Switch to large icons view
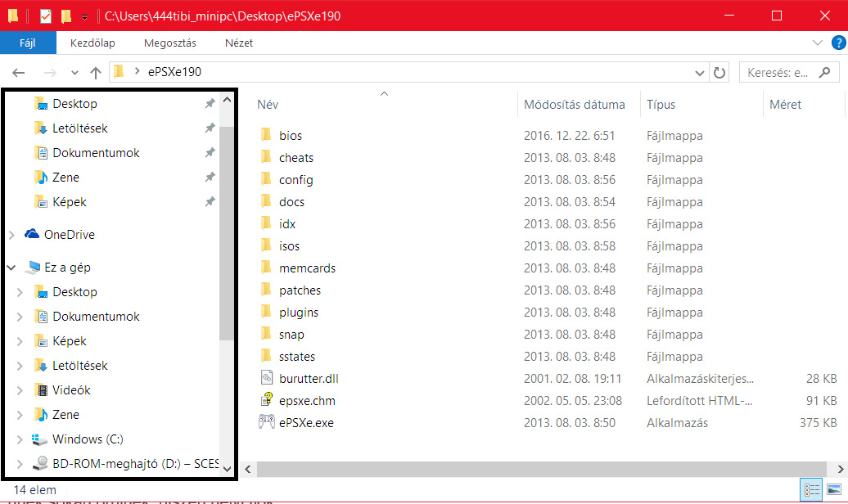 pos(834,490)
